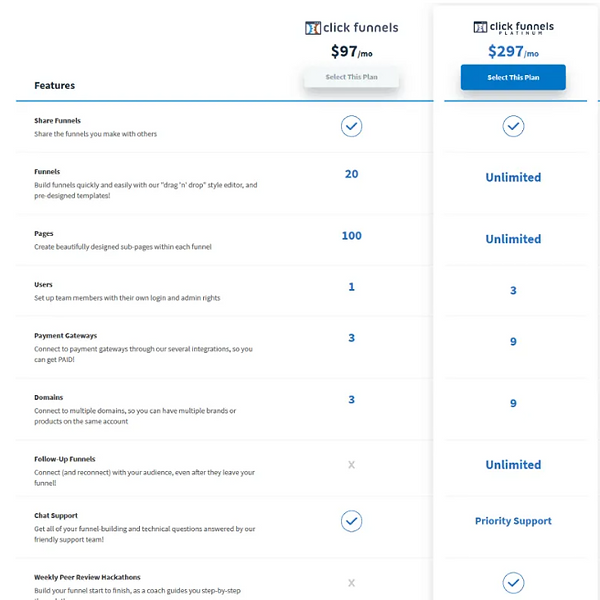The image size is (600, 600).
Task: Click Weekly Peer Review checkmark in Platinum column
Action: click(513, 582)
